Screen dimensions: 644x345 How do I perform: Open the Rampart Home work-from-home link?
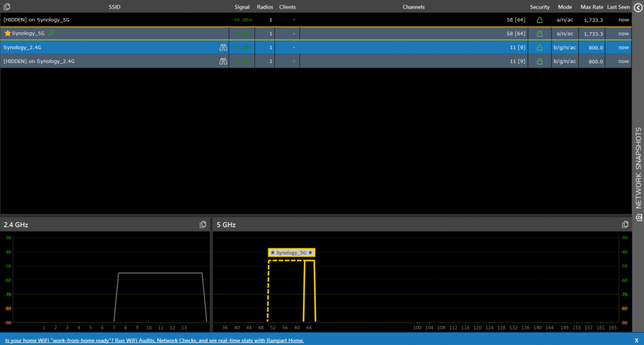click(x=155, y=340)
